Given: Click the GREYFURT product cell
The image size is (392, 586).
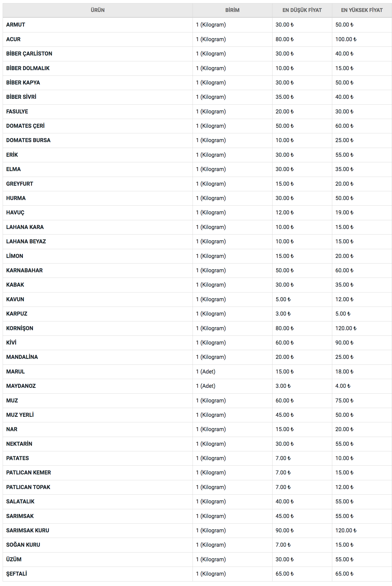Looking at the screenshot, I should point(20,184).
